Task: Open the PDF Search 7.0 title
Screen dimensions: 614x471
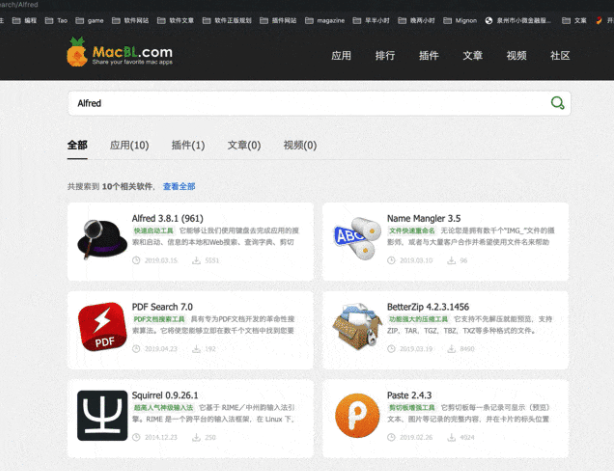Action: [162, 307]
